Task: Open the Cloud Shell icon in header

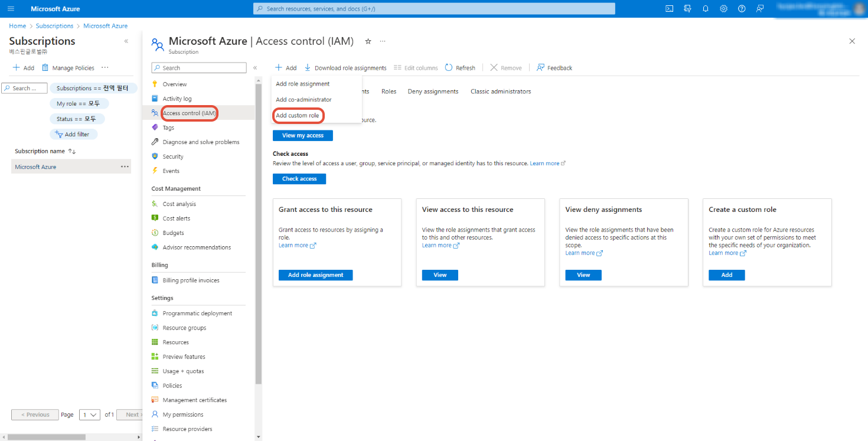Action: click(x=669, y=9)
